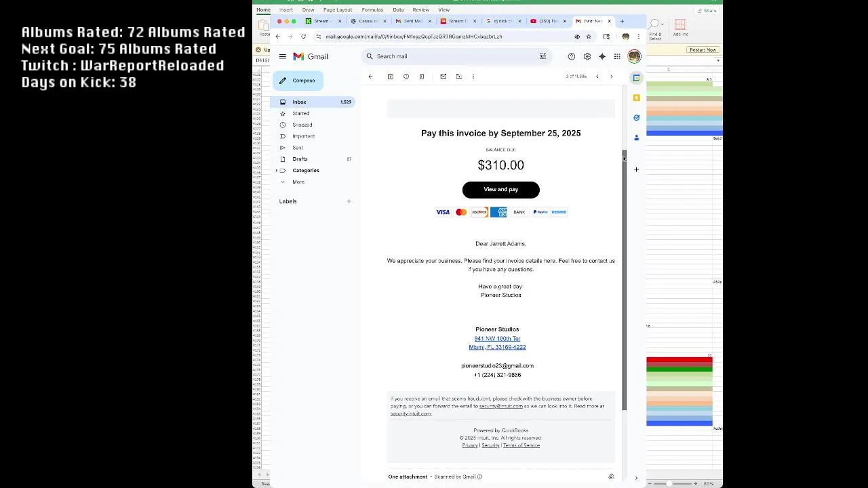Click the email vertical scrollbar
This screenshot has width=868, height=488.
[625, 282]
